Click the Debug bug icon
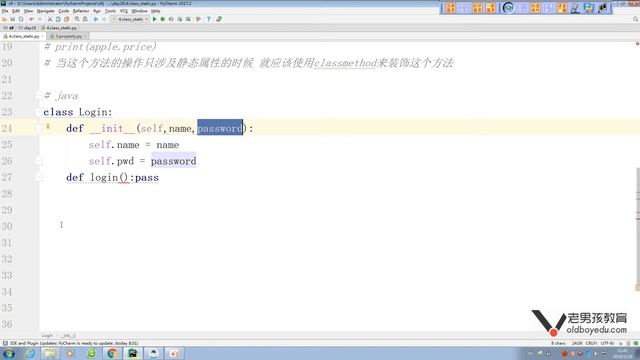The image size is (640, 360). [163, 19]
